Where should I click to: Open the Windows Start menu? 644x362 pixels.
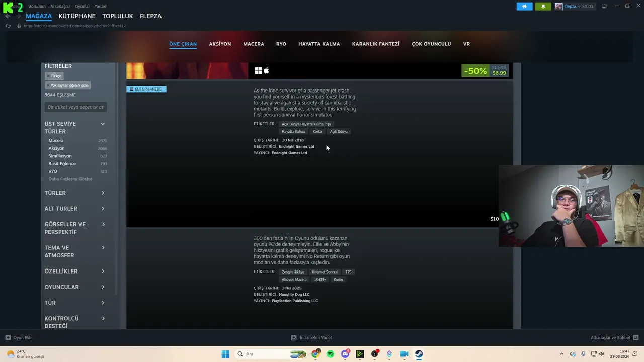225,354
